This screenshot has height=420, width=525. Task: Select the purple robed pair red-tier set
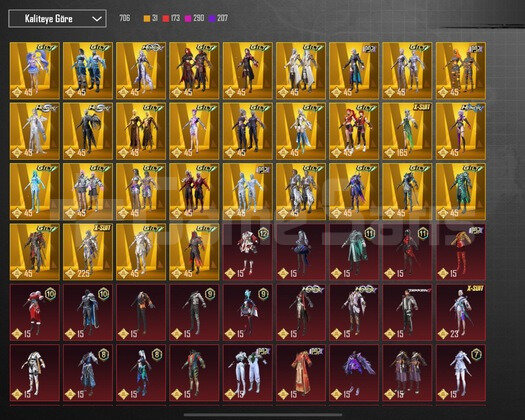click(x=407, y=373)
